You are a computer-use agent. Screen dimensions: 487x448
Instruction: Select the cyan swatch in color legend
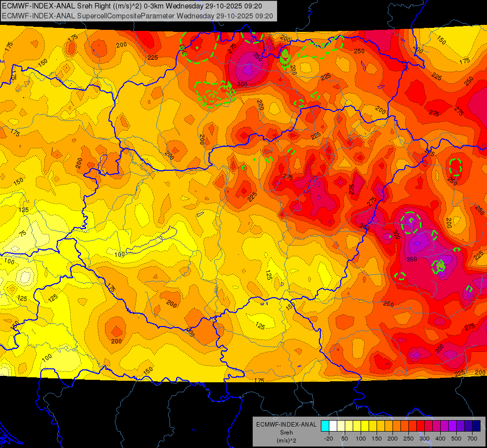[325, 426]
